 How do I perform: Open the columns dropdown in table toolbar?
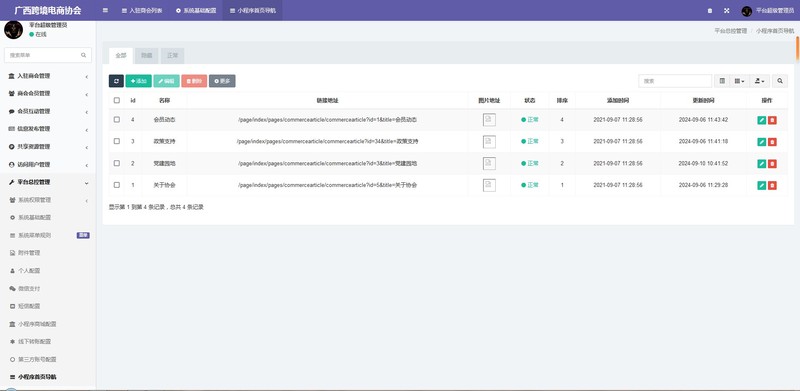739,81
